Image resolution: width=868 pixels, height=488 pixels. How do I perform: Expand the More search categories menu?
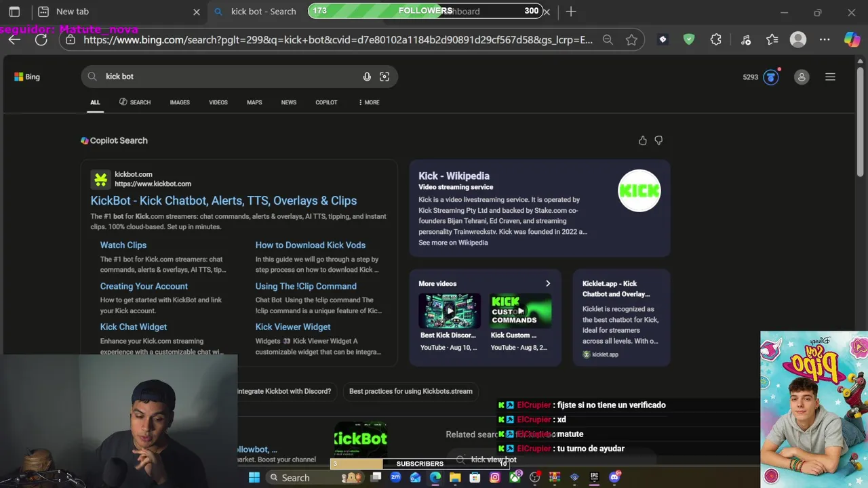[369, 102]
